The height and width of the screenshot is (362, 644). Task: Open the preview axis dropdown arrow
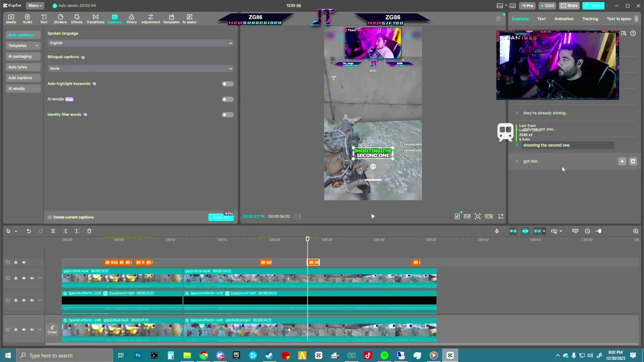[560, 231]
